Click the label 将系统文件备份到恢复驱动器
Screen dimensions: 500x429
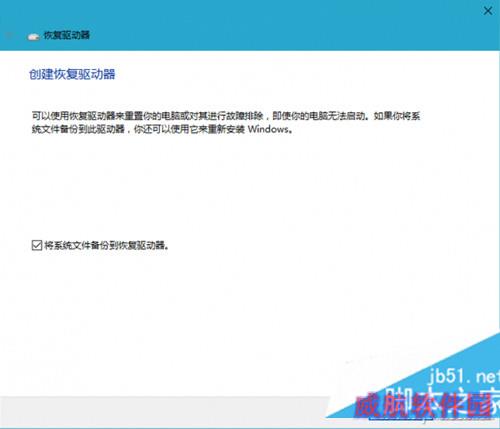[x=107, y=245]
